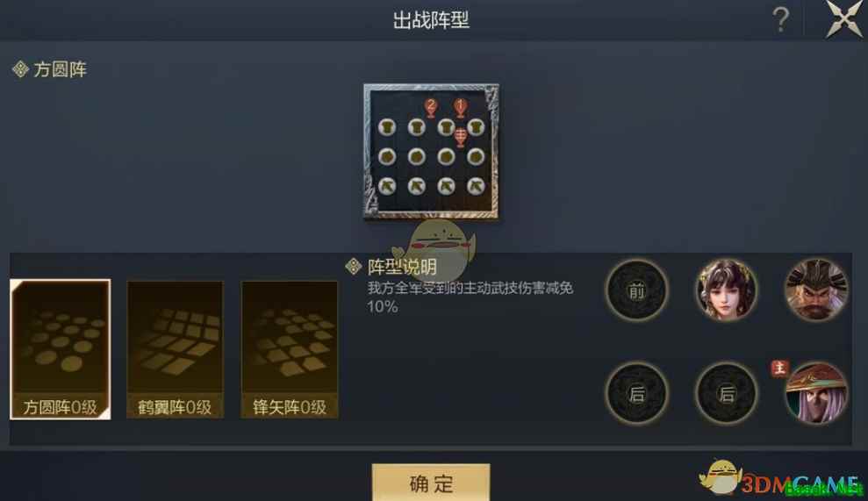
Task: Select the bearded helmeted general portrait
Action: [816, 290]
